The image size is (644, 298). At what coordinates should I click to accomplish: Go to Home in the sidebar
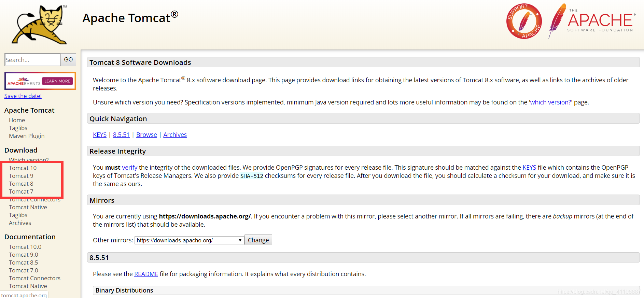click(17, 120)
